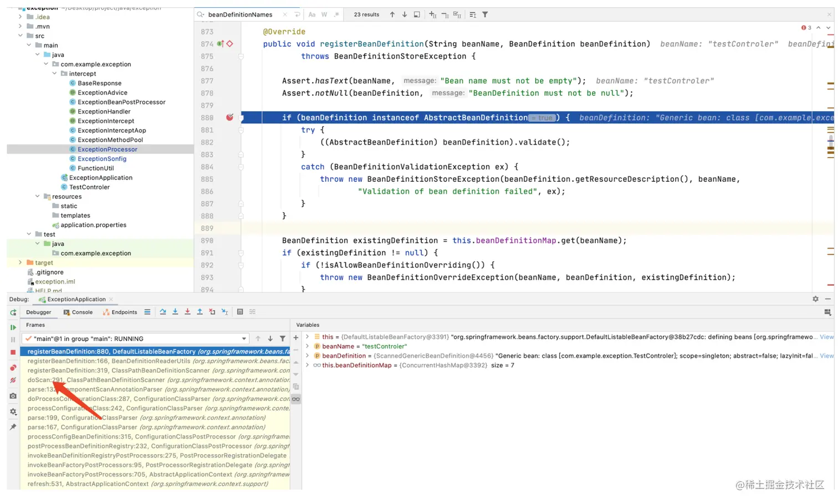Click Step Into icon in debugger toolbar
This screenshot has height=504, width=838.
(175, 312)
